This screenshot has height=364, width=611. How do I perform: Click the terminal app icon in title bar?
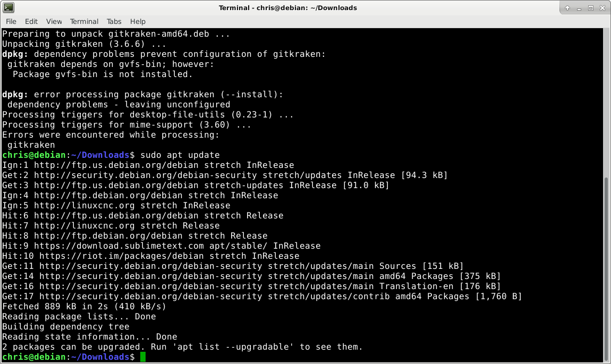pyautogui.click(x=8, y=7)
